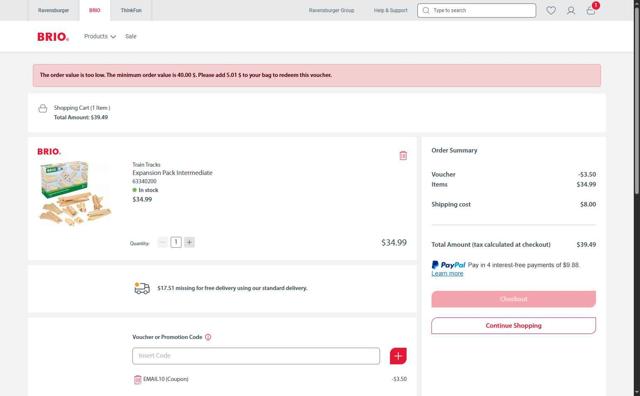The image size is (640, 396).
Task: Switch to the Ravensburger tab
Action: [53, 10]
